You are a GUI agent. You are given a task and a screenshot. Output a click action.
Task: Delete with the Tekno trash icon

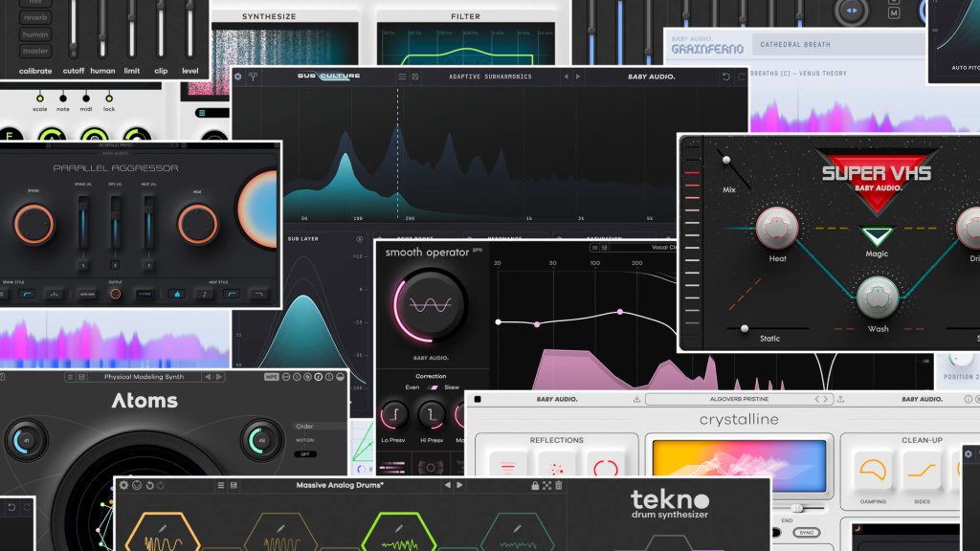click(559, 485)
